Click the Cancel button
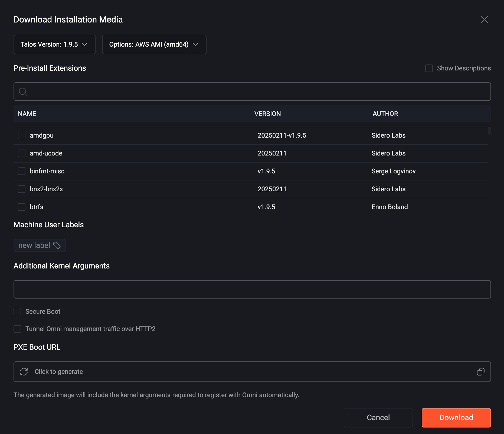The width and height of the screenshot is (504, 434). 378,418
